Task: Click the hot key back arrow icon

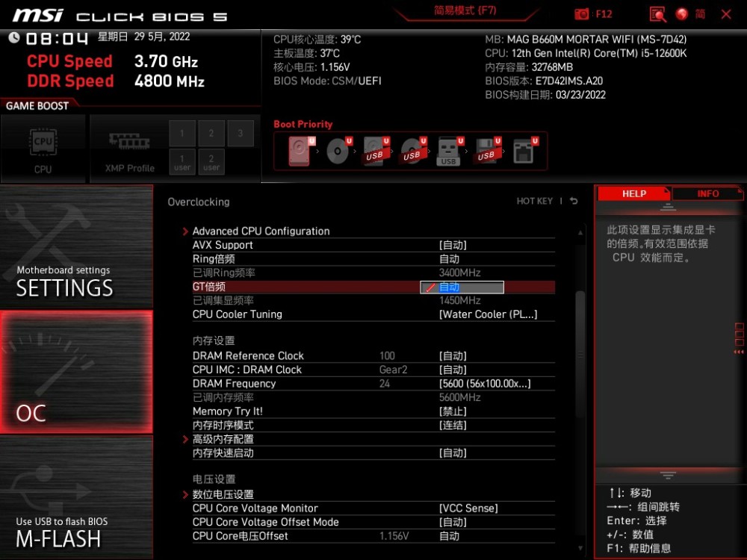Action: click(x=574, y=202)
